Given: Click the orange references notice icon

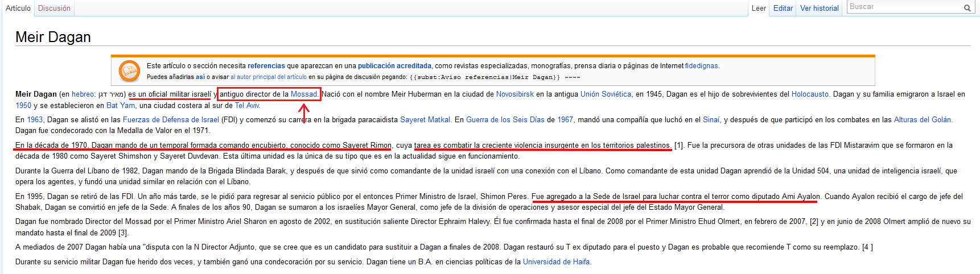Looking at the screenshot, I should pos(129,71).
